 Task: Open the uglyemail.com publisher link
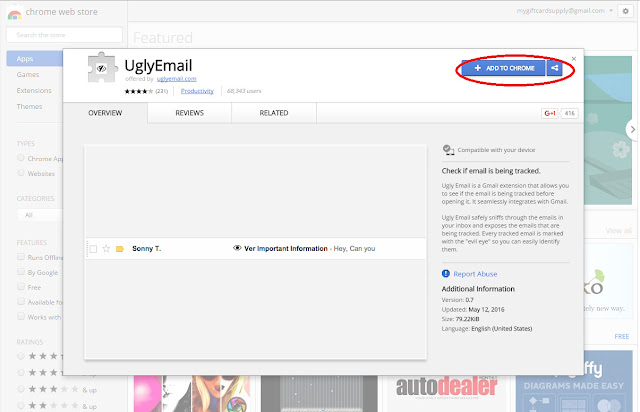click(x=176, y=79)
